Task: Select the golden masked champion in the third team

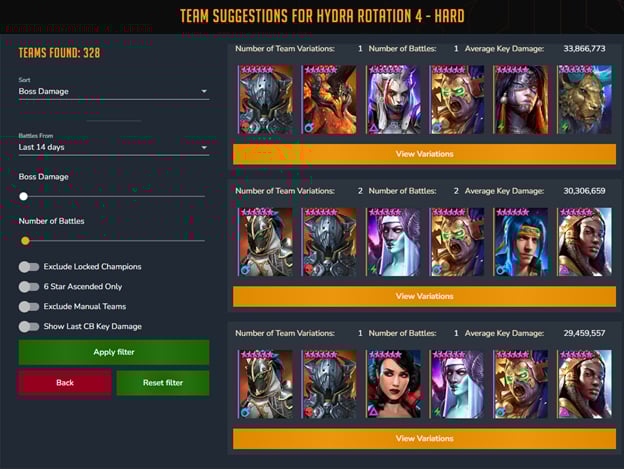Action: tap(521, 384)
